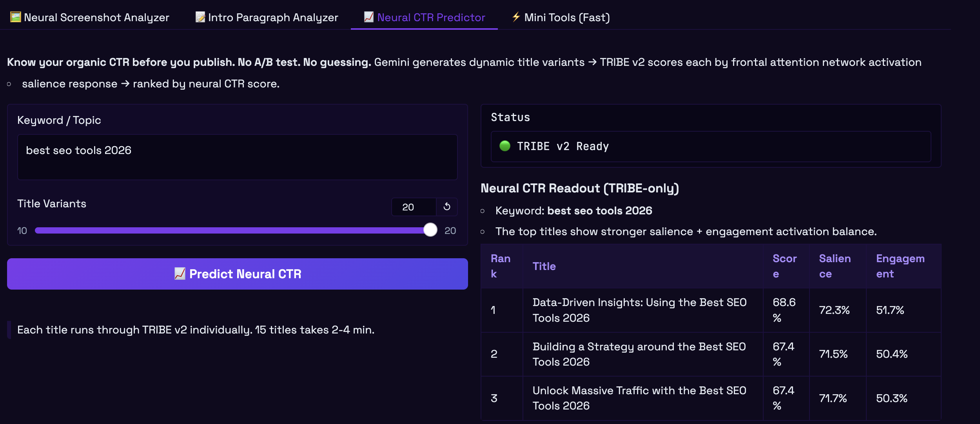Screen dimensions: 980x424
Task: Click the Score column header
Action: (x=784, y=266)
